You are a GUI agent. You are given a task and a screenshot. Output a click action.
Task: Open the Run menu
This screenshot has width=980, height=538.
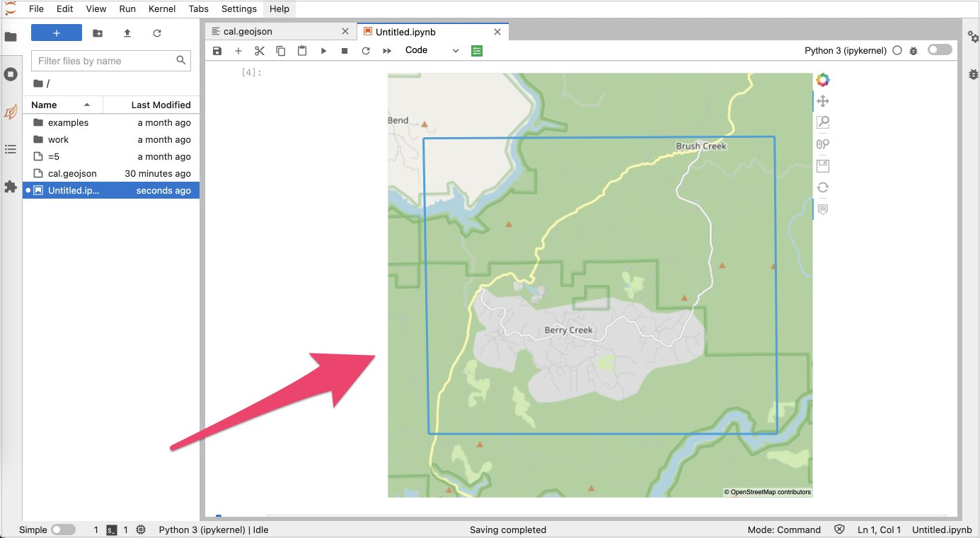[127, 8]
